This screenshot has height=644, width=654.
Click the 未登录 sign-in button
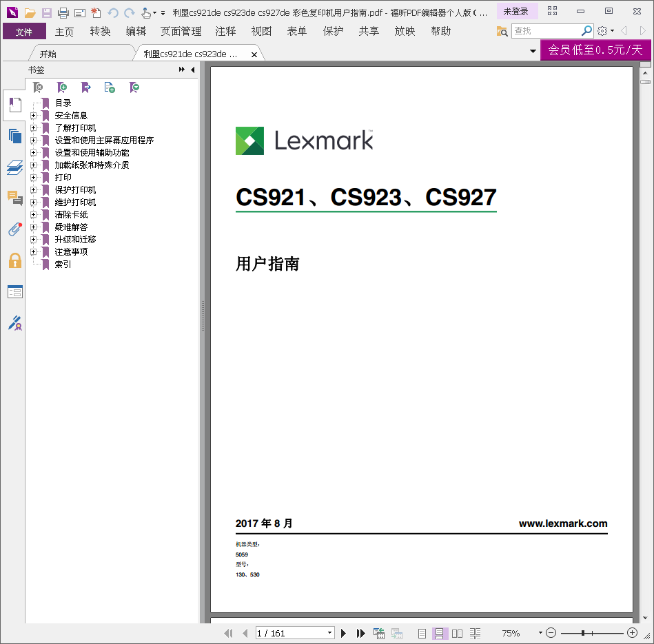tap(516, 12)
